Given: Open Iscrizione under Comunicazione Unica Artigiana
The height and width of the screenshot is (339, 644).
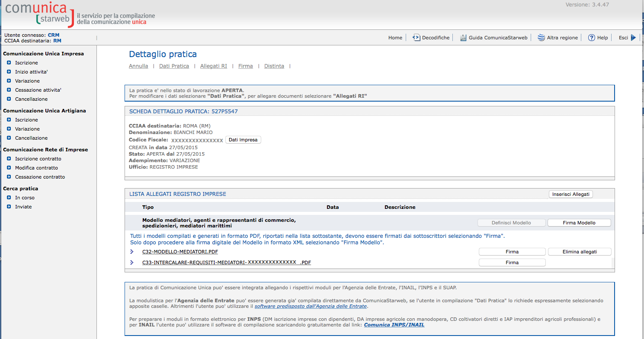Looking at the screenshot, I should coord(26,120).
